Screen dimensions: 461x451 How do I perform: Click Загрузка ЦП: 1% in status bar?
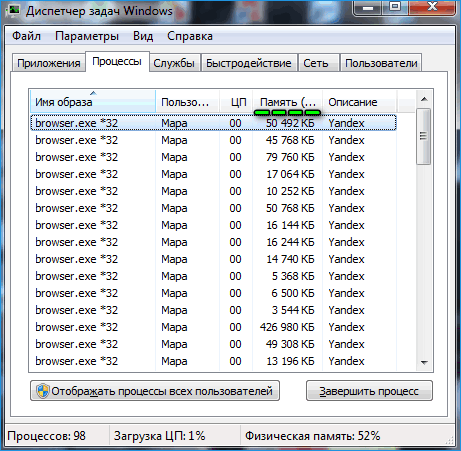point(159,436)
